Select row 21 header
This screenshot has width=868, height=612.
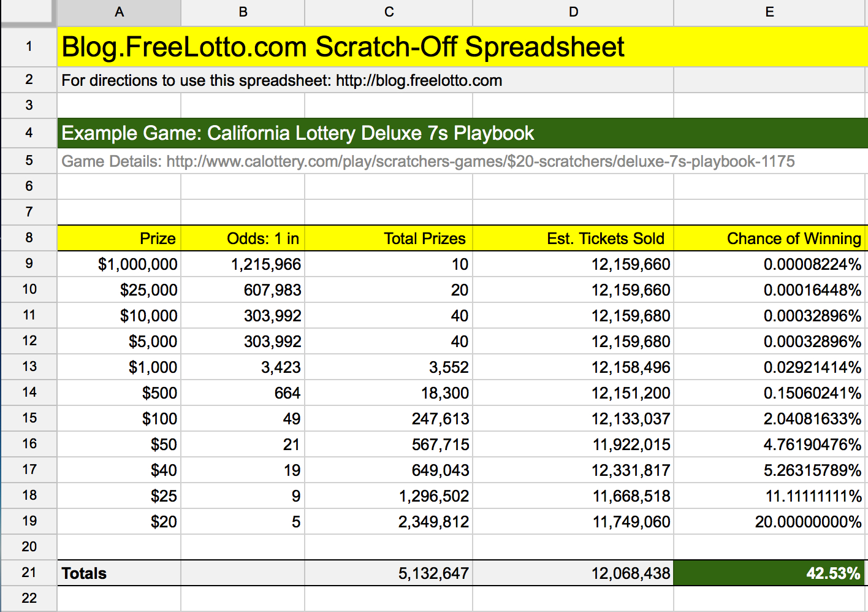(29, 573)
